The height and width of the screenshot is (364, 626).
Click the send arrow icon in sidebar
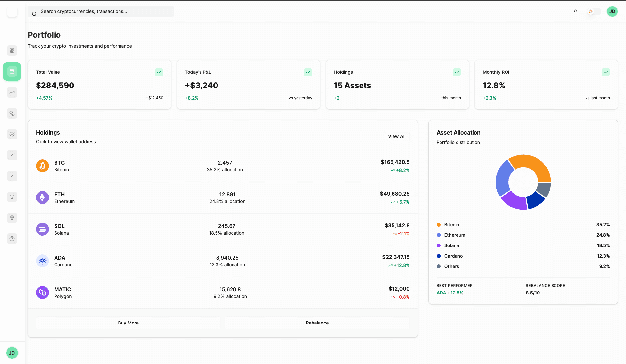point(12,176)
